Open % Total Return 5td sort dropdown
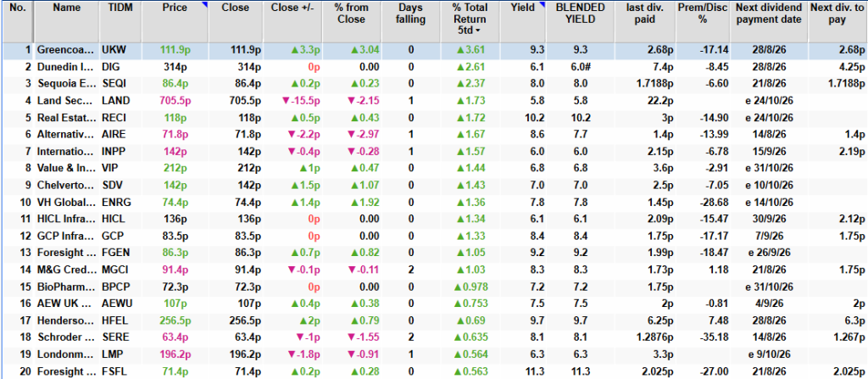Screen dimensions: 868x379 click(x=478, y=31)
